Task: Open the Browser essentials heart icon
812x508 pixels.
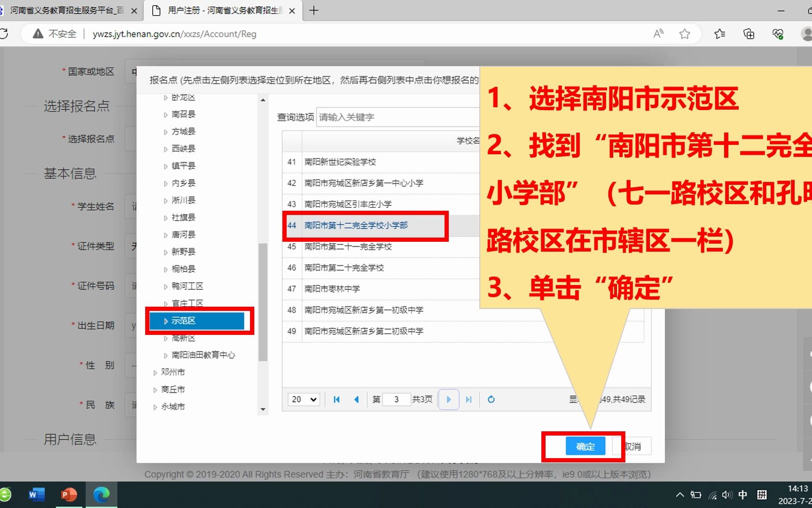Action: click(778, 34)
